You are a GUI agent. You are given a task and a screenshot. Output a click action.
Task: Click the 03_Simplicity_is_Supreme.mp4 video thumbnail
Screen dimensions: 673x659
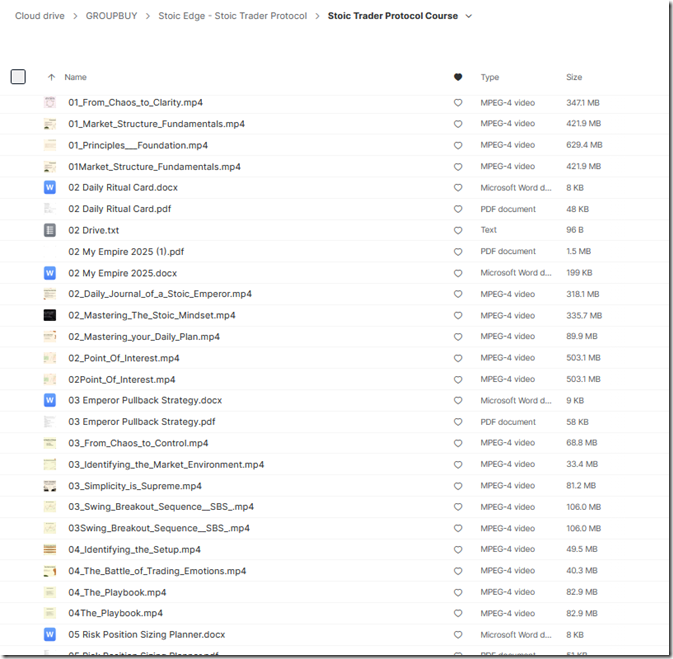coord(50,485)
